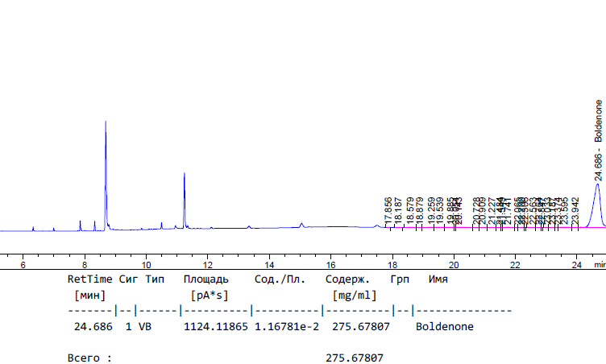The height and width of the screenshot is (364, 606).
Task: Click the Boldenone name in the results row
Action: (x=444, y=327)
